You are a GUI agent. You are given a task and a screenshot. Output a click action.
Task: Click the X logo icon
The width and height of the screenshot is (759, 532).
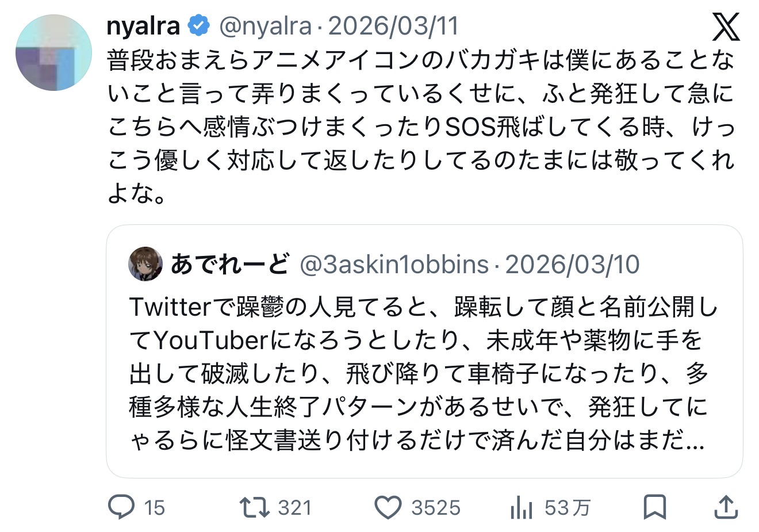(726, 26)
